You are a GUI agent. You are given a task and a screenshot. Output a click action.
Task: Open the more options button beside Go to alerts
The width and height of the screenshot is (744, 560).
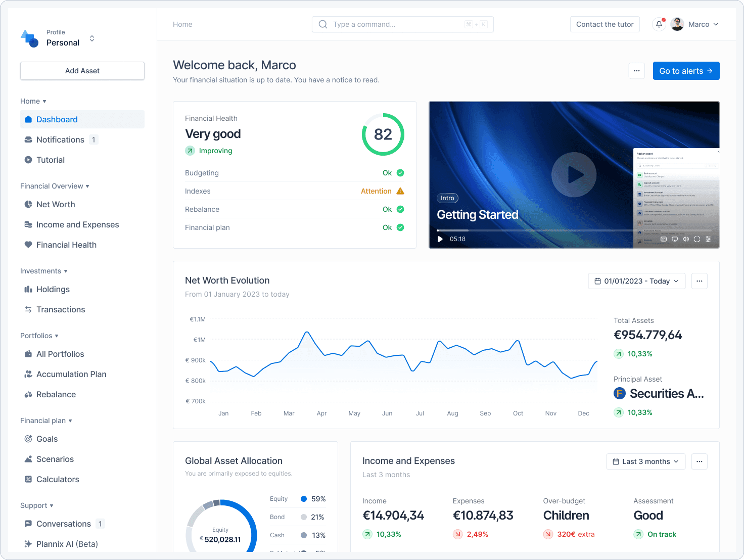click(x=637, y=71)
